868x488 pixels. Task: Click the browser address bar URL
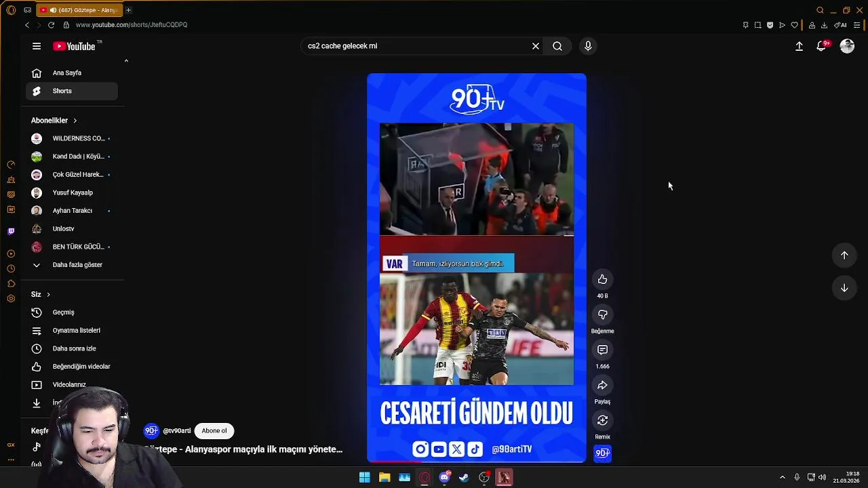[x=132, y=25]
